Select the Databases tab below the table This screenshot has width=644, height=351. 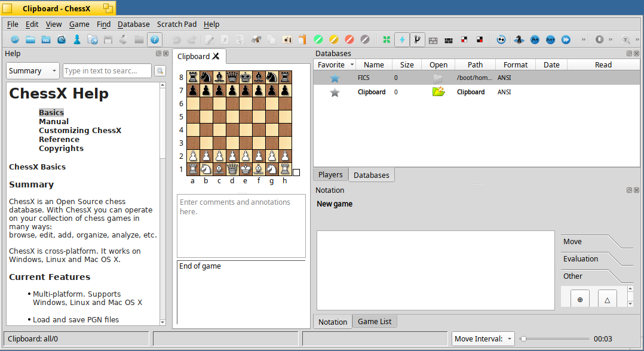click(372, 175)
